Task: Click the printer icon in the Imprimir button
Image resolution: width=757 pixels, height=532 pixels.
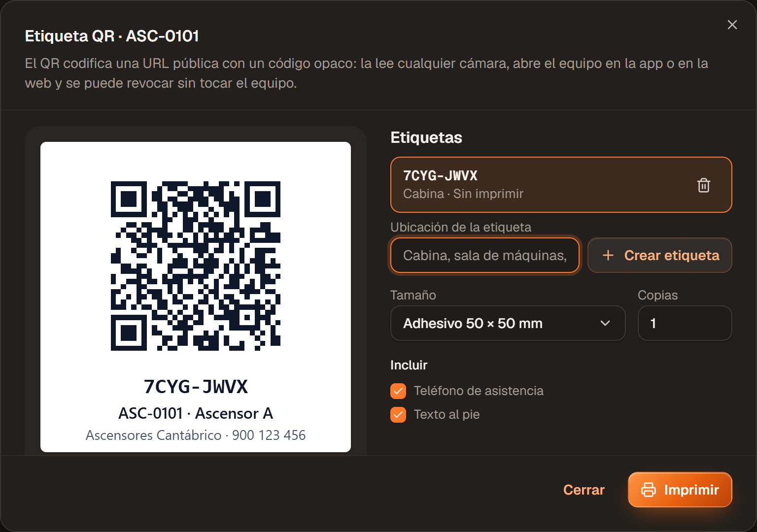Action: point(648,490)
